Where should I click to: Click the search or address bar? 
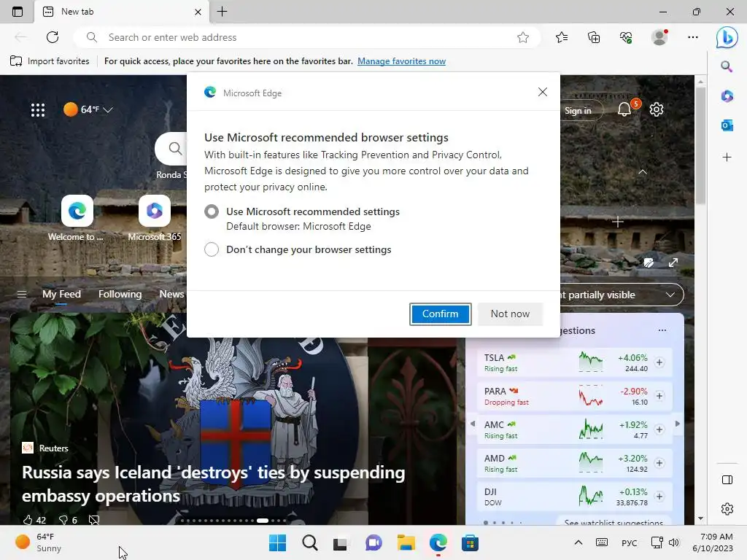click(307, 37)
